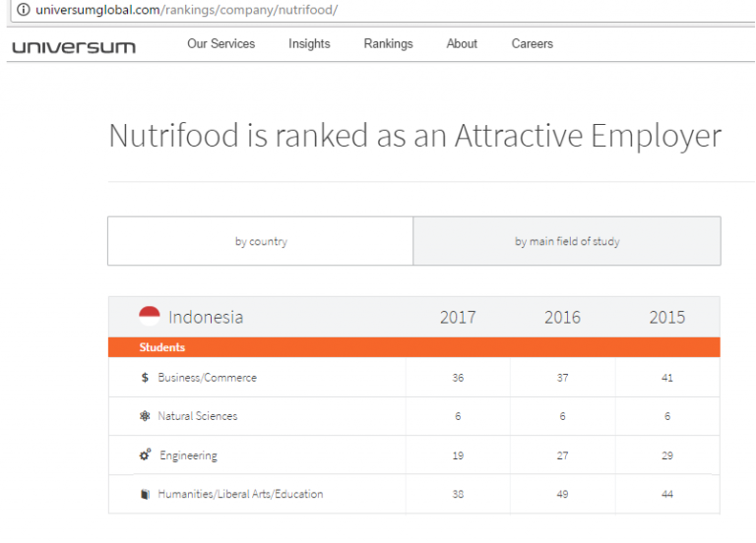Go to Rankings in navigation bar
This screenshot has width=756, height=543.
(388, 44)
